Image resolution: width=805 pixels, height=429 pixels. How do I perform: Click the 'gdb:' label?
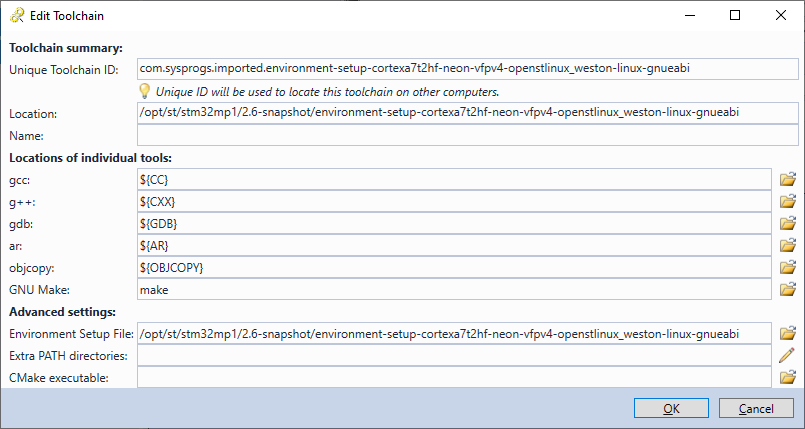tap(21, 224)
